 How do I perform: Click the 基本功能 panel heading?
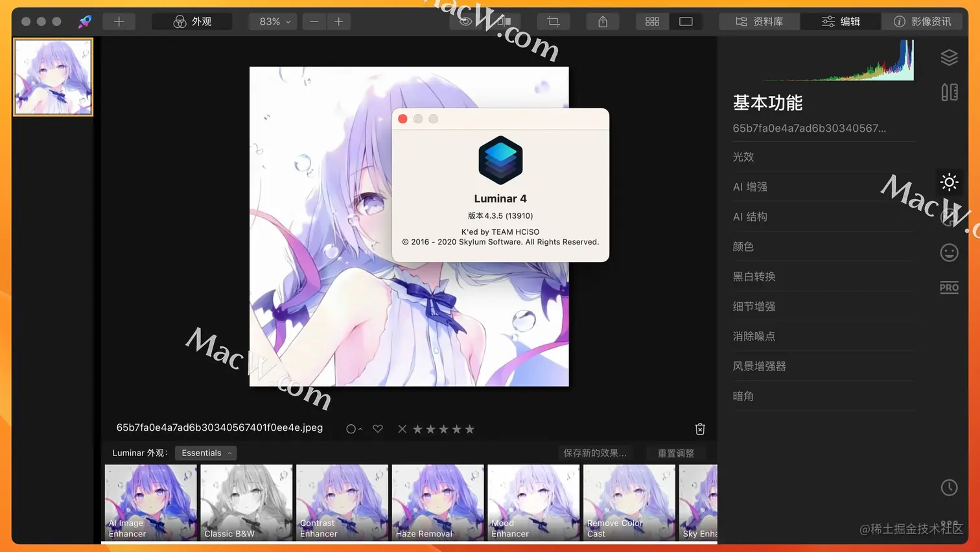767,102
